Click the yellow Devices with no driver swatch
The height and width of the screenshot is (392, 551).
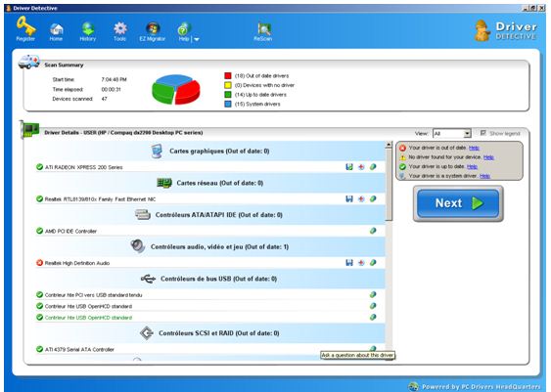228,85
